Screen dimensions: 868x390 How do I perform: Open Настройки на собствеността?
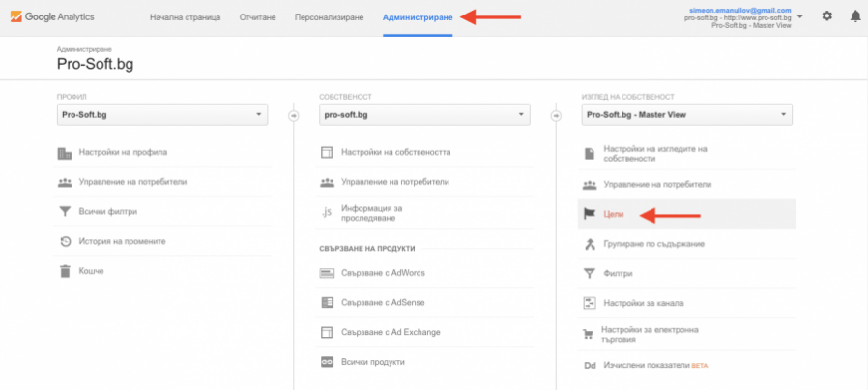coord(395,152)
